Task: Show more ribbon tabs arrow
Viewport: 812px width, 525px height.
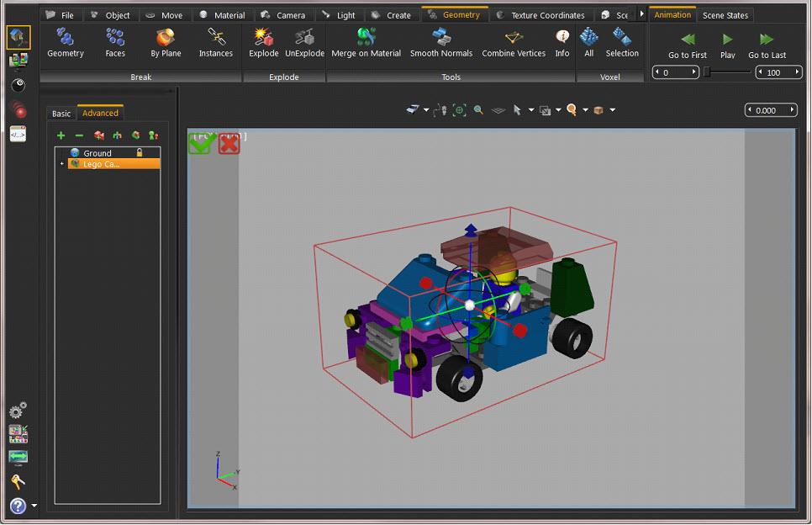Action: pos(642,14)
